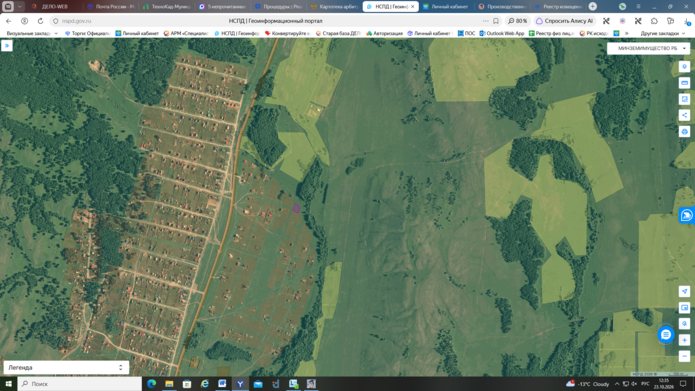Open the Легенда legend dropdown
Image resolution: width=695 pixels, height=391 pixels.
[x=66, y=368]
